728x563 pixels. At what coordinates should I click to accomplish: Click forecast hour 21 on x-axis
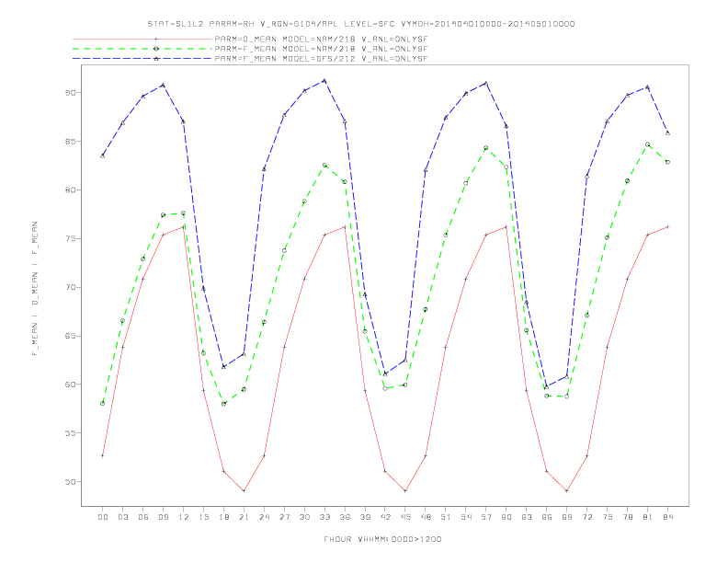(x=244, y=517)
